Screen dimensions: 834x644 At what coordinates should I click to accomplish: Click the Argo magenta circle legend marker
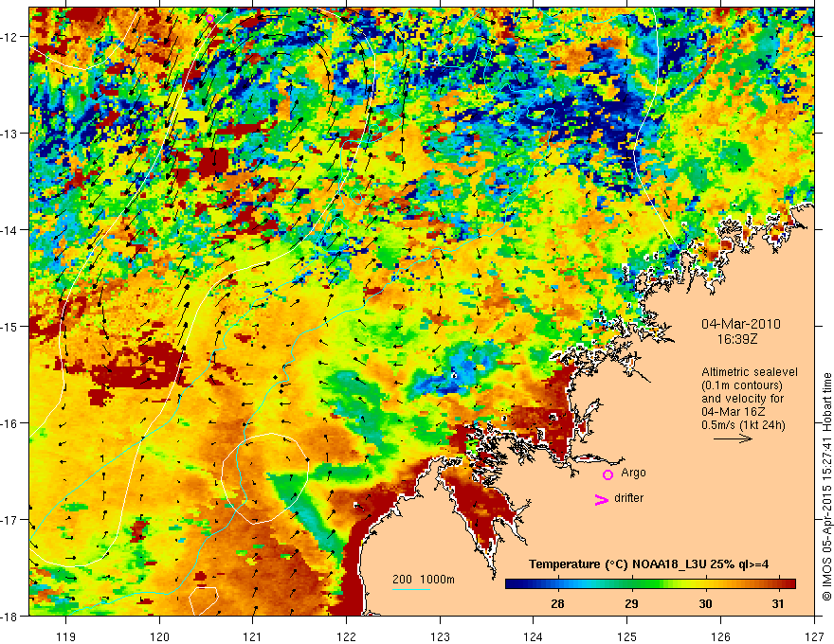coord(607,474)
